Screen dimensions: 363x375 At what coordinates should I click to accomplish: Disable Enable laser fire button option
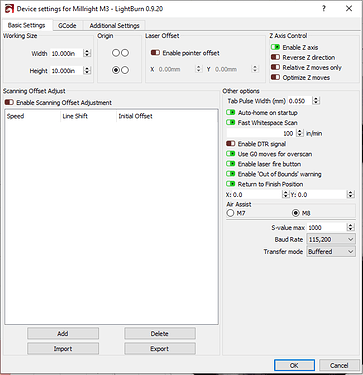pos(231,164)
